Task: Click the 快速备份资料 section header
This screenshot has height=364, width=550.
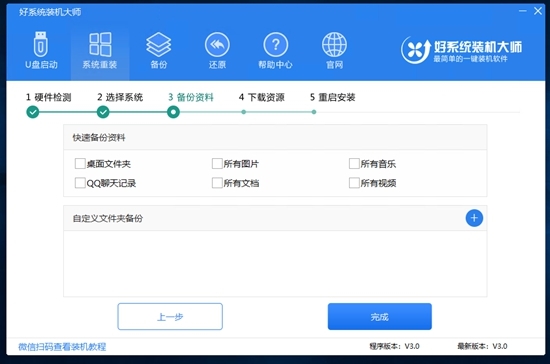Action: click(275, 137)
